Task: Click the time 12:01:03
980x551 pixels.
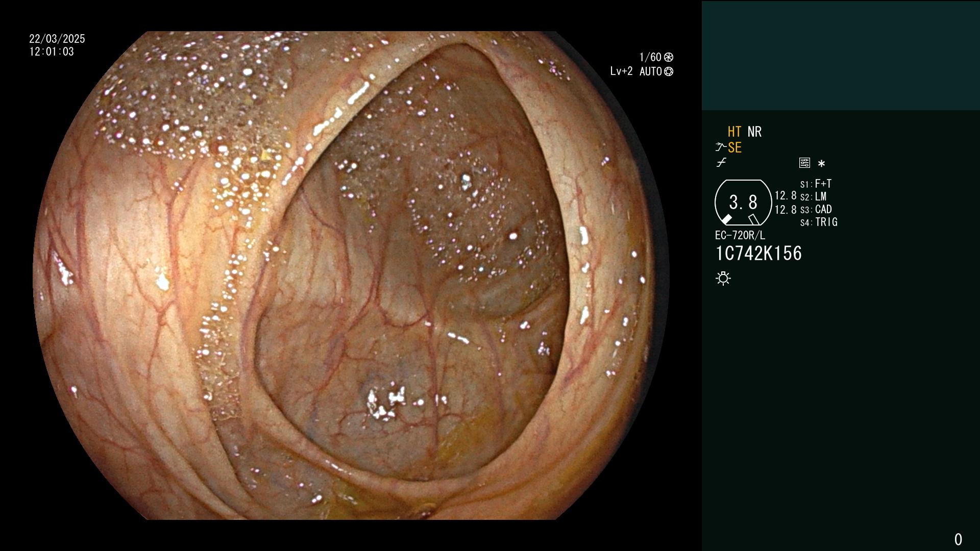Action: pos(52,52)
